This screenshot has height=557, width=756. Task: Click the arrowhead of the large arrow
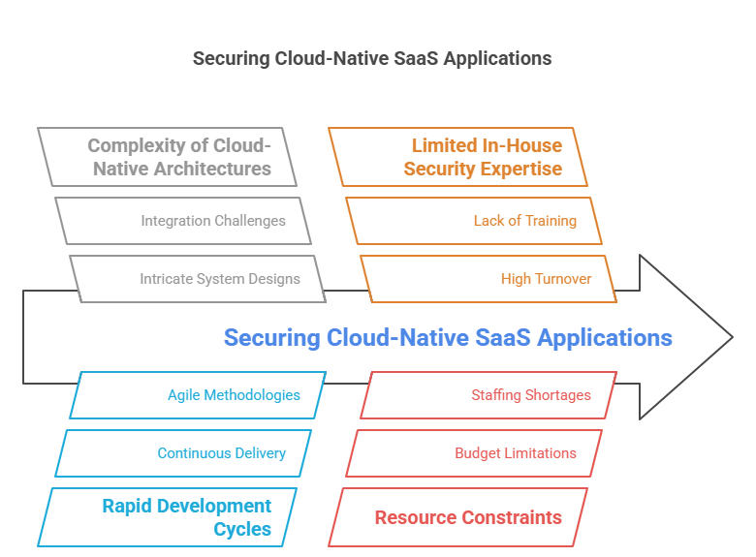[684, 337]
